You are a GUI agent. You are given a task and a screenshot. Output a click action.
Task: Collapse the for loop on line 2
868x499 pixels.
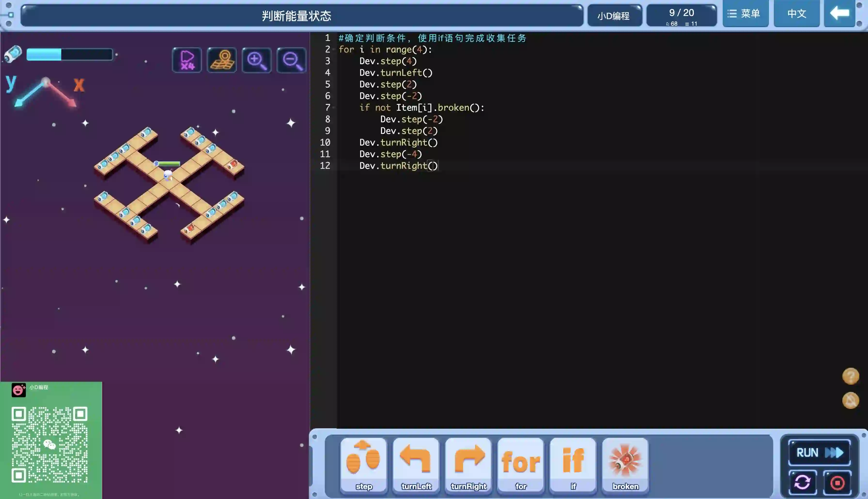(334, 50)
